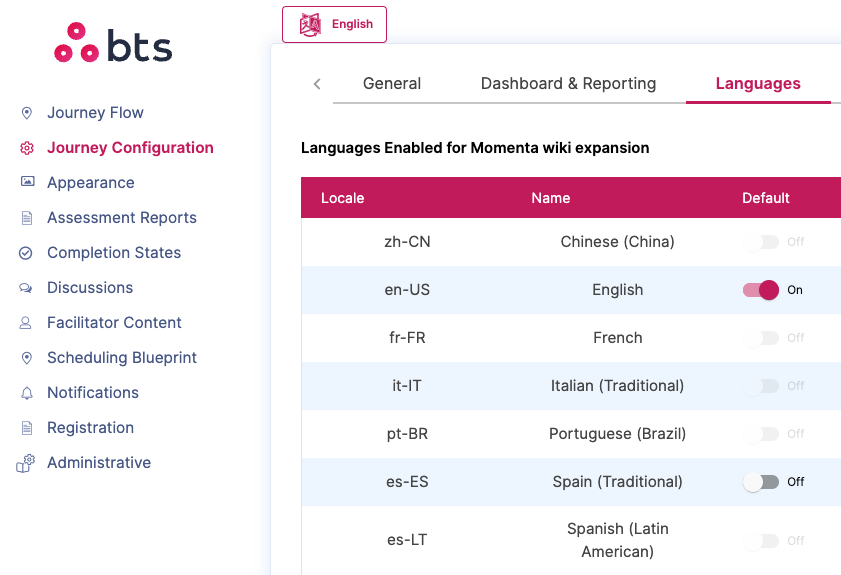Select the en-US locale cell
841x575 pixels.
pos(407,290)
